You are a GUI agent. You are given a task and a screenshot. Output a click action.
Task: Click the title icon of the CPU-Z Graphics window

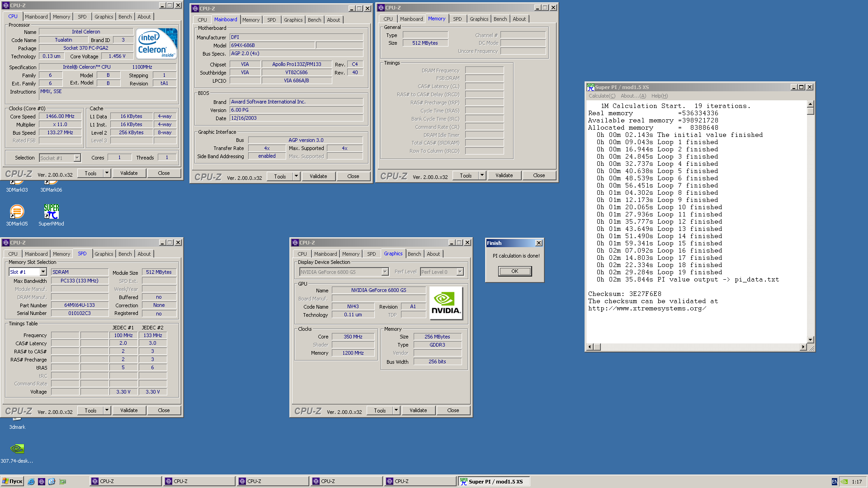click(x=295, y=243)
